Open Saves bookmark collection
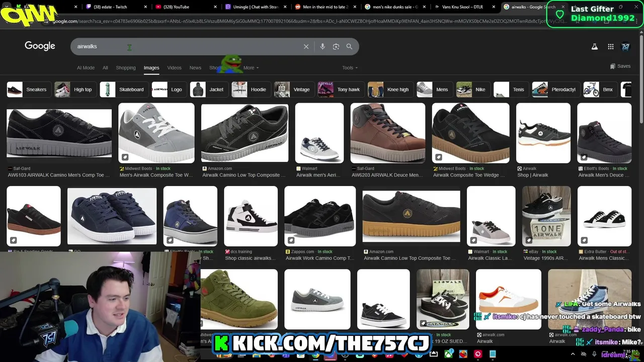Image resolution: width=644 pixels, height=362 pixels. point(620,66)
